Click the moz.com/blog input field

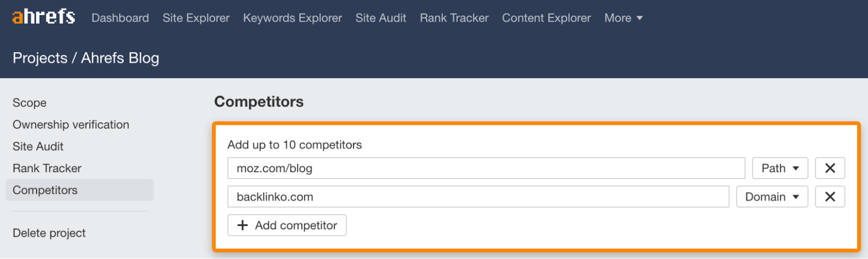[486, 168]
